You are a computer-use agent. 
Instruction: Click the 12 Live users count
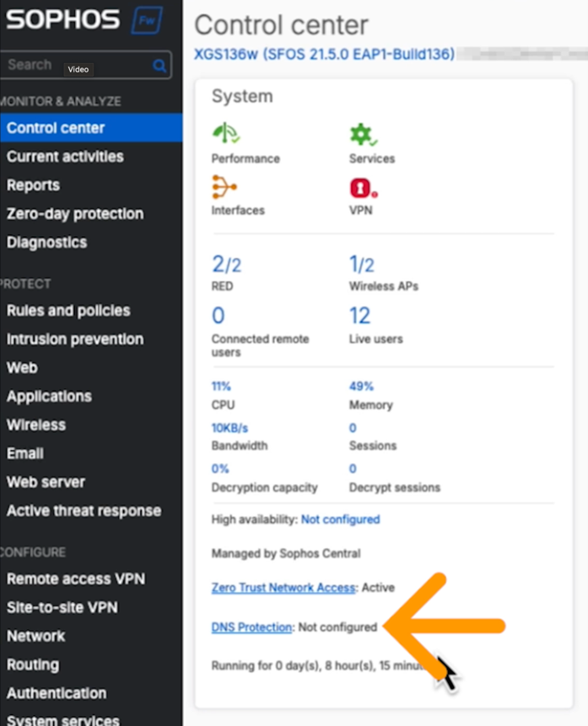click(359, 315)
